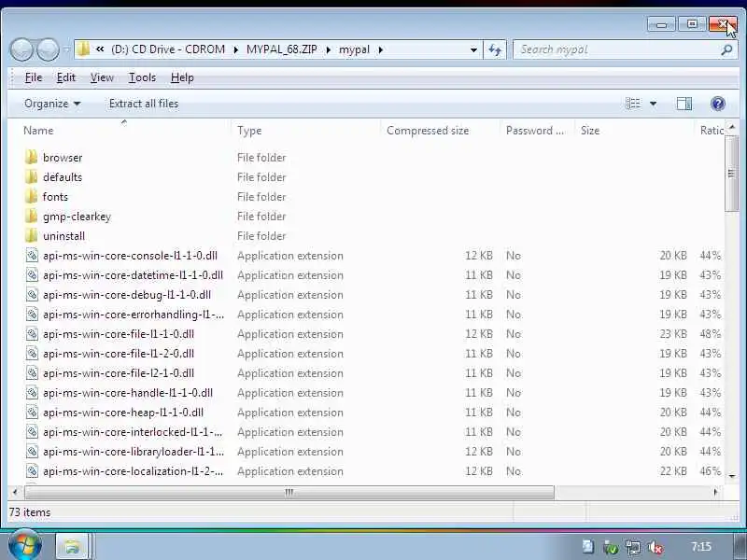Click Extract all files
Viewport: 747px width, 560px height.
click(x=144, y=104)
